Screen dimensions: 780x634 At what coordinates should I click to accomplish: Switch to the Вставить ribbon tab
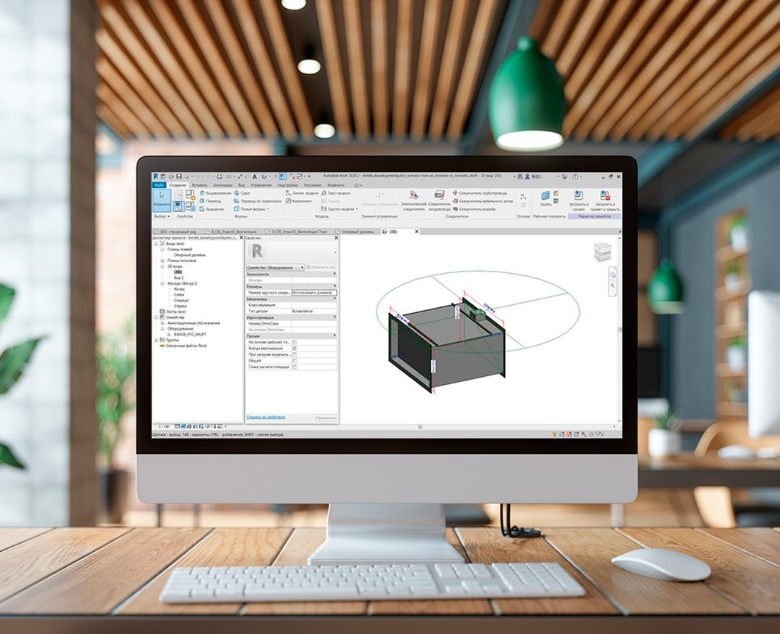199,185
